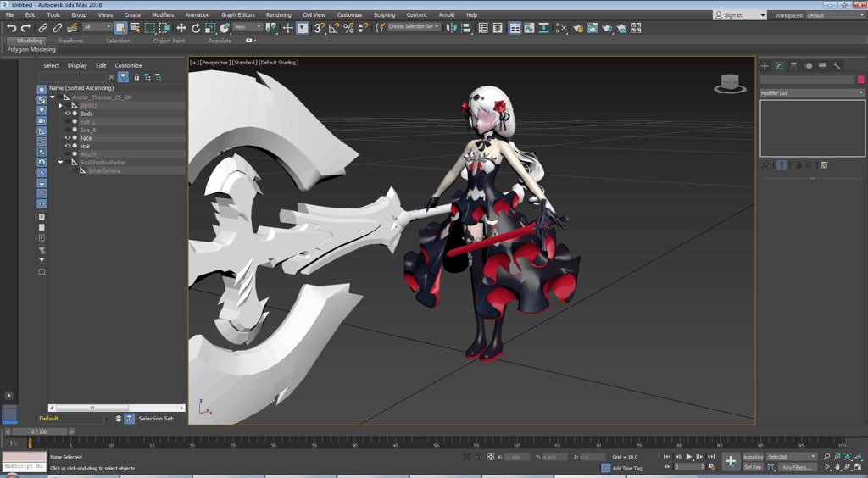Click the Sign In button
The height and width of the screenshot is (478, 868).
(x=739, y=15)
